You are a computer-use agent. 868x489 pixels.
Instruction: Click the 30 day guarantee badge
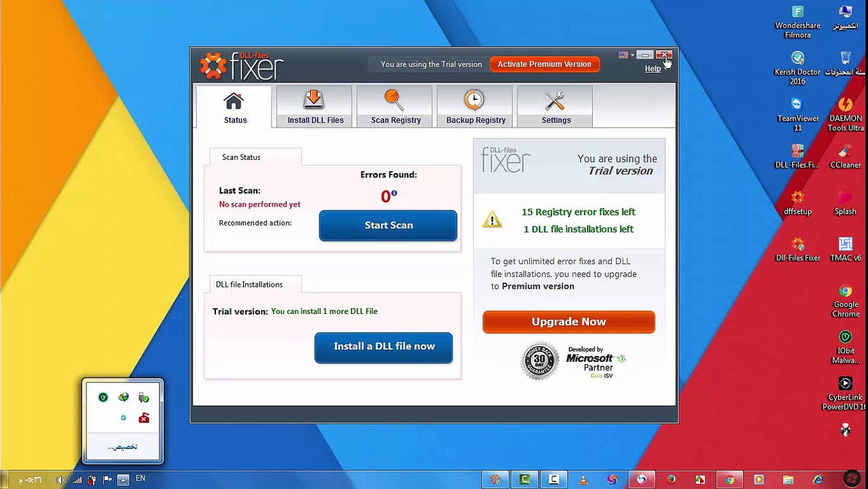(539, 361)
